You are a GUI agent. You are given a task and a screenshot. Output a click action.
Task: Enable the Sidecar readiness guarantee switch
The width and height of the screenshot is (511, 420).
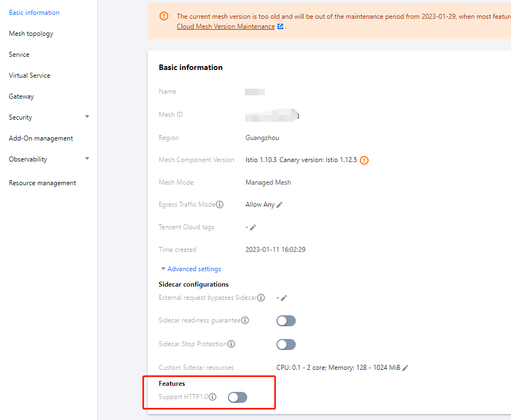286,321
